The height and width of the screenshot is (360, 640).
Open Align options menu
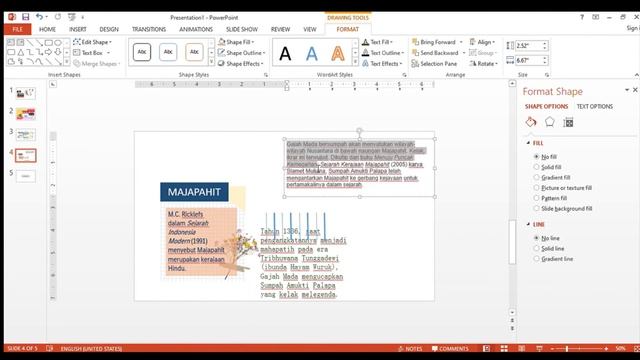[x=482, y=42]
